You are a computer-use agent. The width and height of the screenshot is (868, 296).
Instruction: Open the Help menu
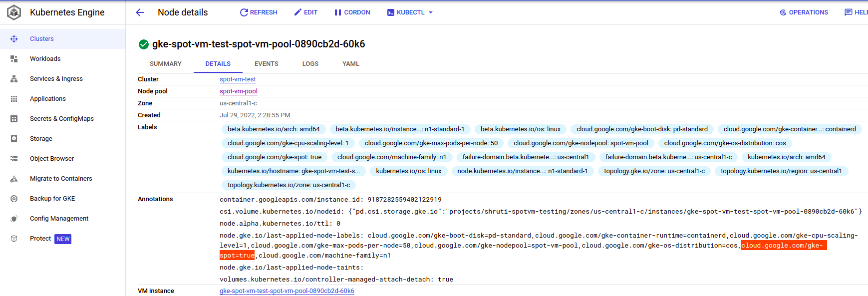[x=856, y=12]
